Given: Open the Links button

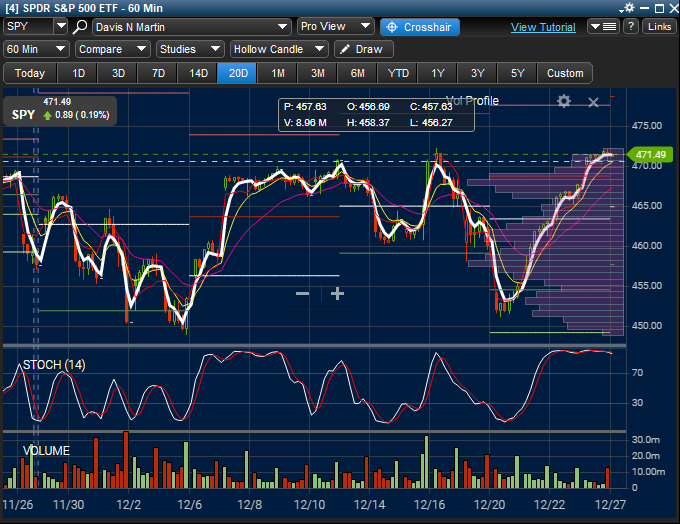Looking at the screenshot, I should coord(659,26).
